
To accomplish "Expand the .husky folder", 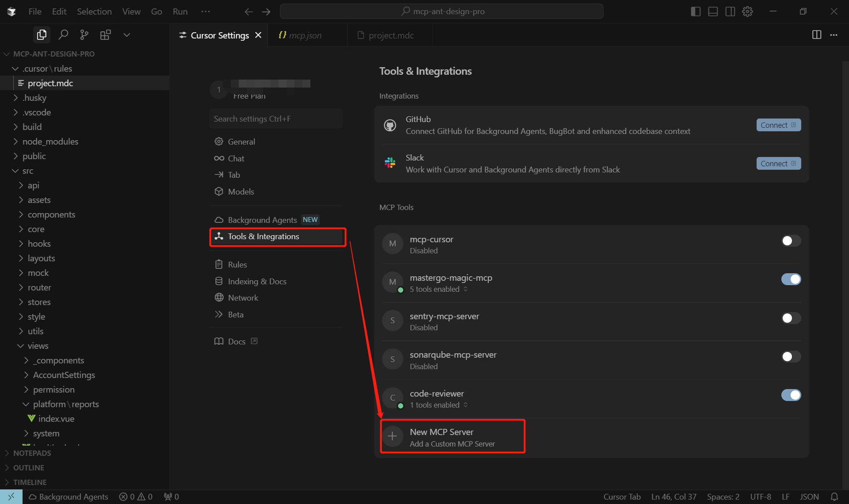I will pyautogui.click(x=84, y=98).
